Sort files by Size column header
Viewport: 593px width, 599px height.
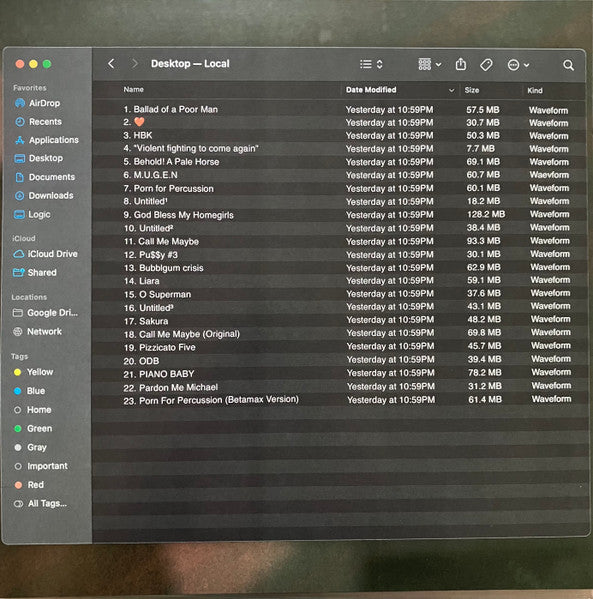(471, 90)
